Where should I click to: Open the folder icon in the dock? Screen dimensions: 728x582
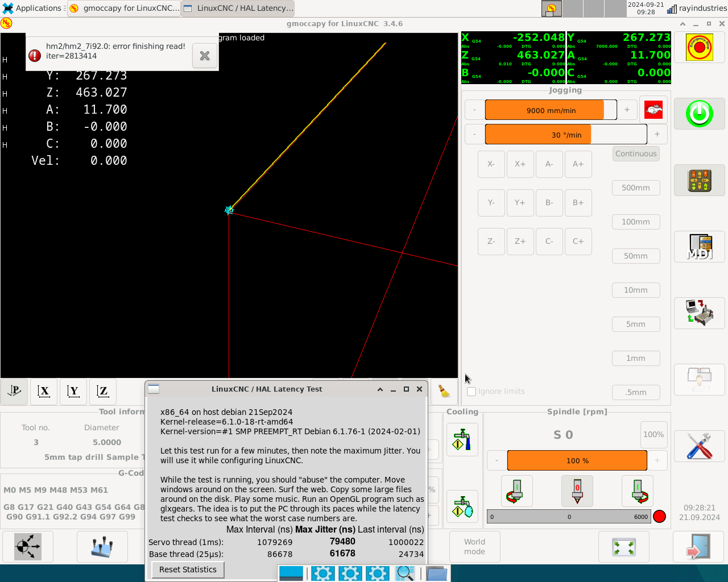[x=437, y=573]
